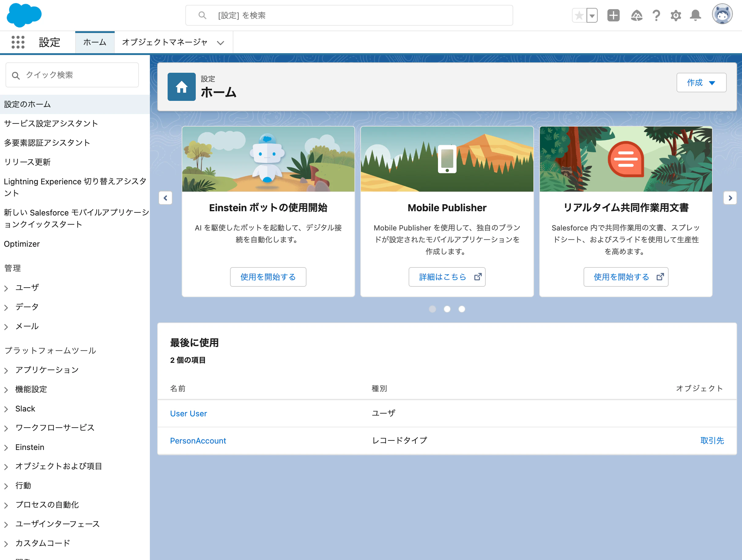Select the second carousel page dot

click(x=447, y=309)
